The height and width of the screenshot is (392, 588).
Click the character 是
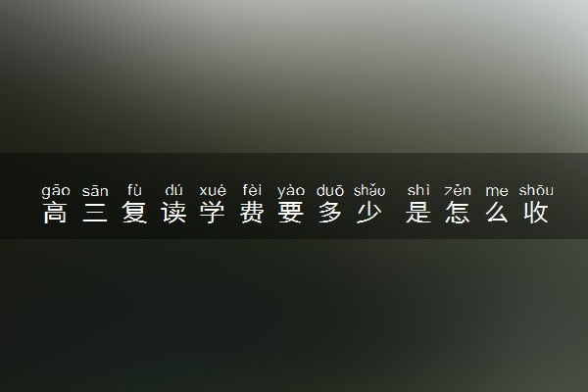[x=418, y=213]
